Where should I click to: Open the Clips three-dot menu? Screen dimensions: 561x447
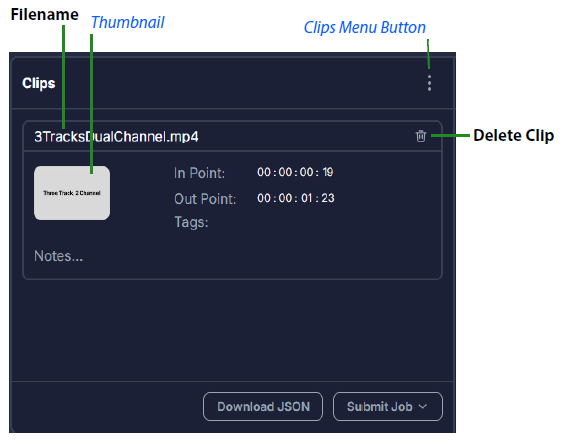click(429, 83)
